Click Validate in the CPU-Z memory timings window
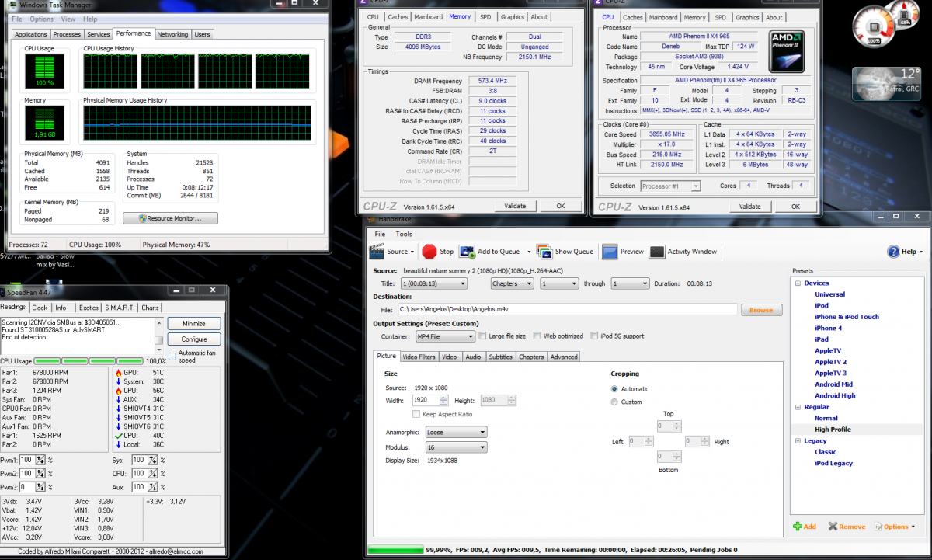 [516, 207]
